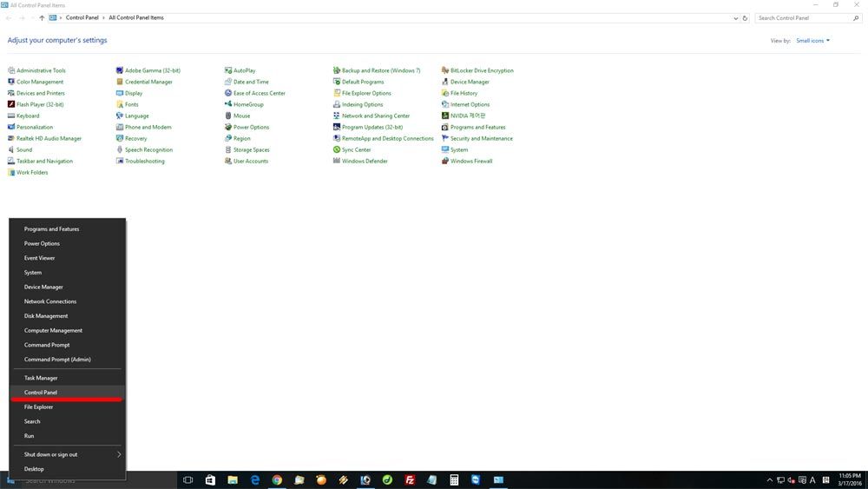868x489 pixels.
Task: Pick Computer Management from the context menu
Action: pos(68,330)
